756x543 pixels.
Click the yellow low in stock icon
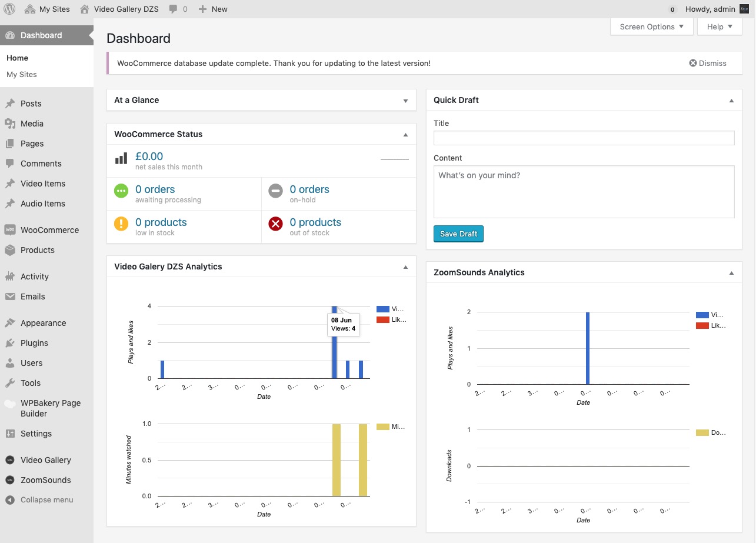[121, 224]
